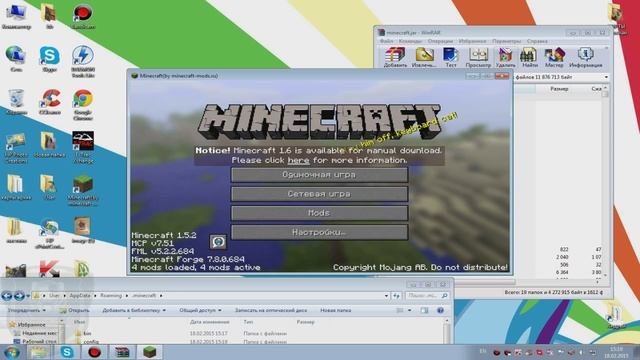
Task: Click Новая папка in Explorer toolbar
Action: pos(336,311)
